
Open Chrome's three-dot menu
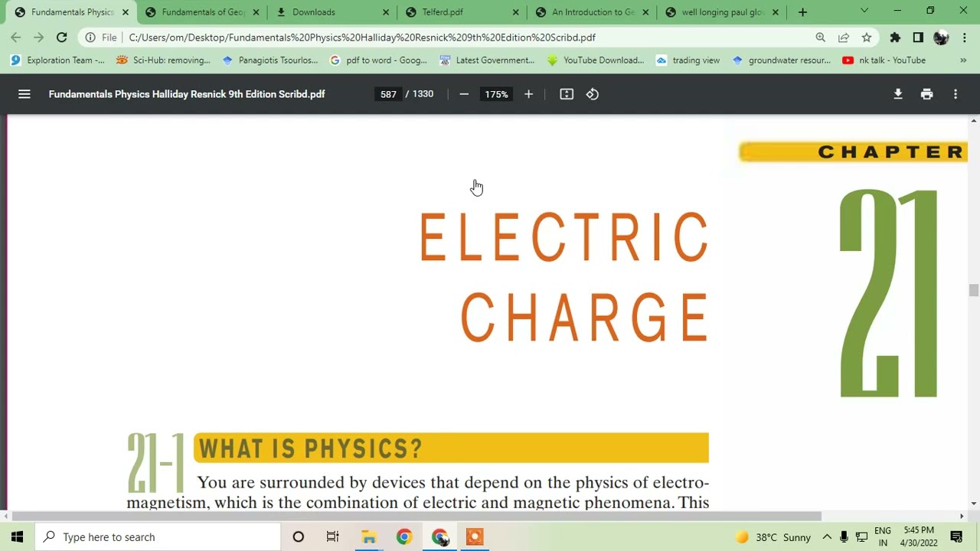[965, 37]
